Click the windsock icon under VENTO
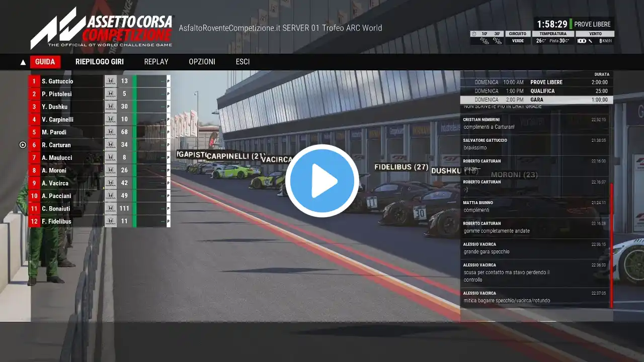 click(x=582, y=41)
